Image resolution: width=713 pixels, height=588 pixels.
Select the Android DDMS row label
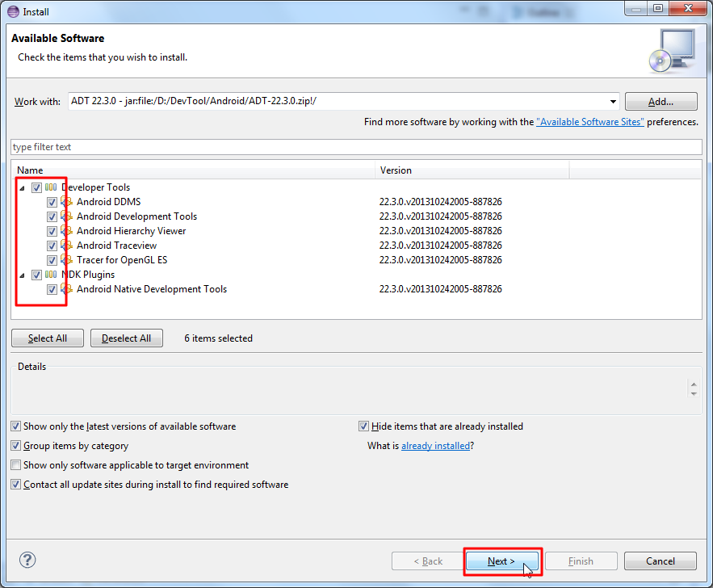pos(109,202)
